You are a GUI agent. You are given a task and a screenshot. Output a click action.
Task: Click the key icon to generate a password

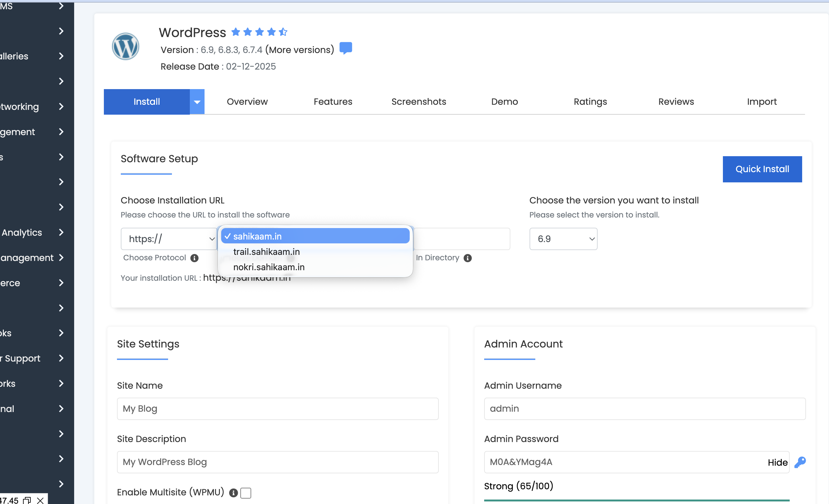[800, 462]
